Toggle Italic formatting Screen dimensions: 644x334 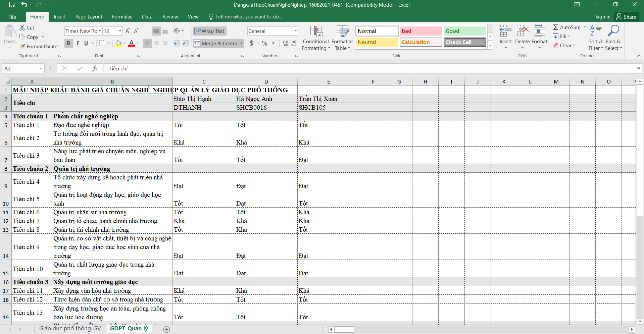pyautogui.click(x=78, y=43)
